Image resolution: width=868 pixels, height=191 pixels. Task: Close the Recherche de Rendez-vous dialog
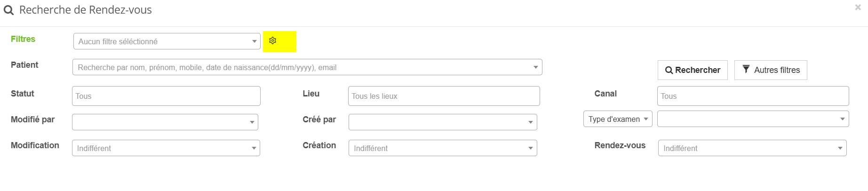[858, 8]
